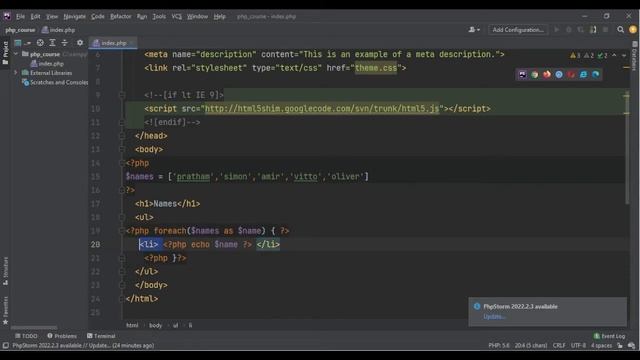Select index.php in project tree
This screenshot has height=360, width=640.
(x=47, y=64)
